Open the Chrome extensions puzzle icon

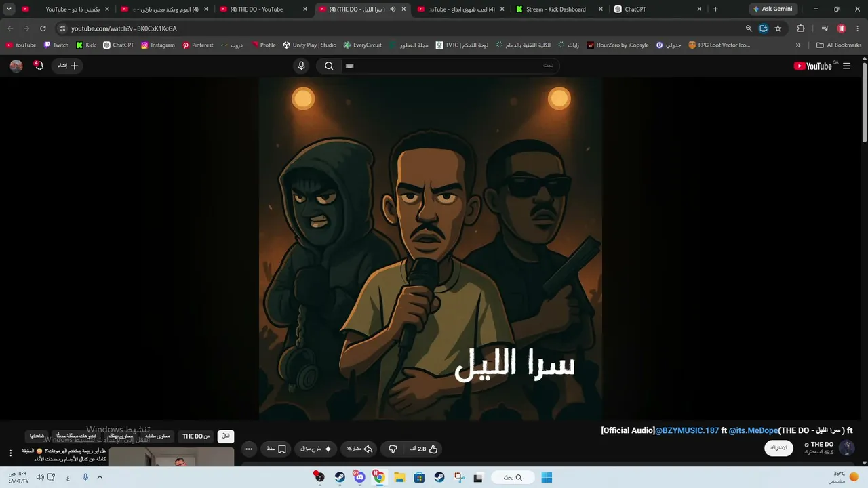801,28
